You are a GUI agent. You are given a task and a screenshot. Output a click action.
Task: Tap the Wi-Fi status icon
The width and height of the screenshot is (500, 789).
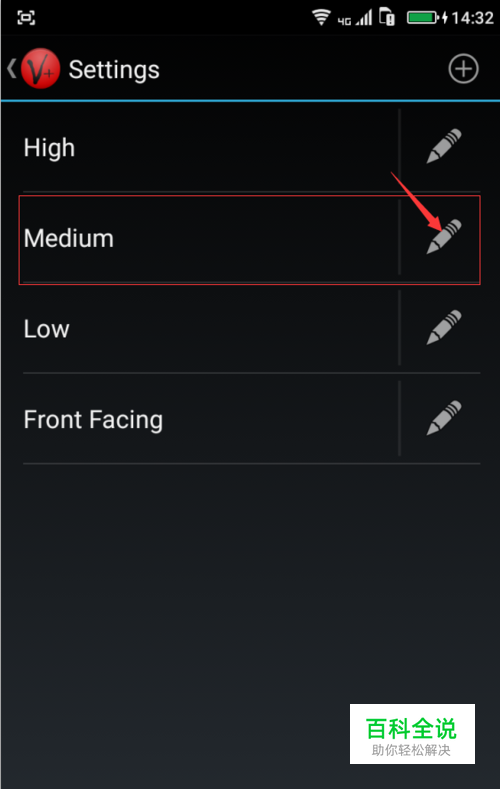point(321,18)
